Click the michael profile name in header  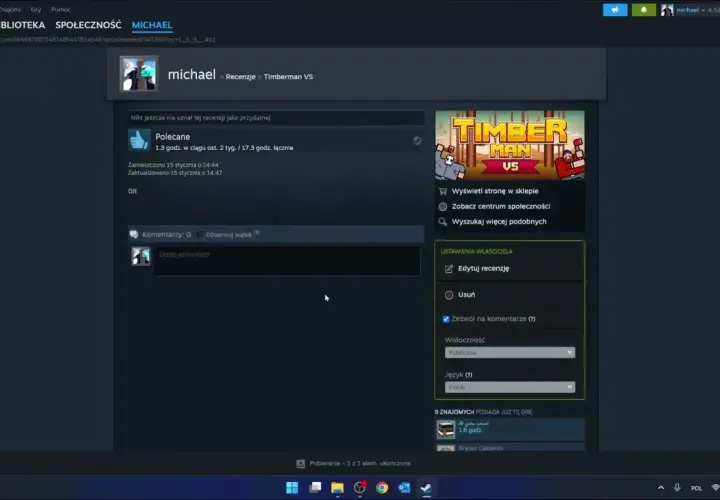tap(191, 74)
